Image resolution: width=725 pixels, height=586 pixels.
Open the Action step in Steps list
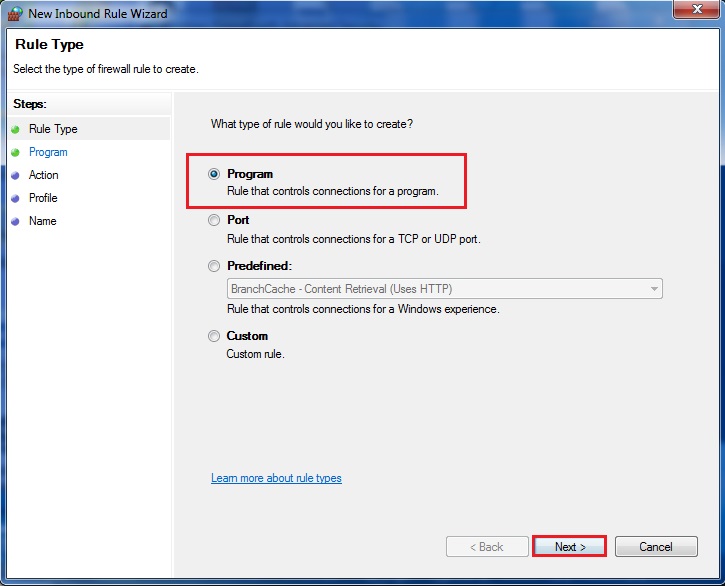[44, 175]
